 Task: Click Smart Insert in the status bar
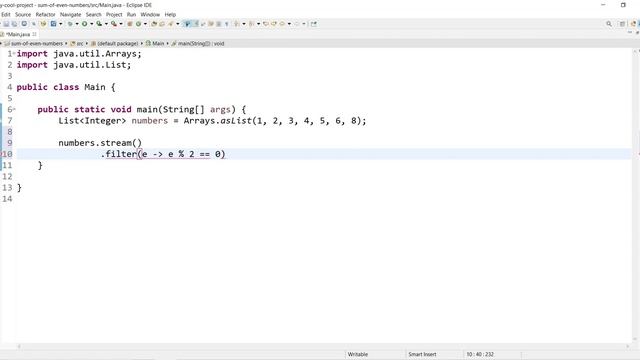tap(422, 354)
